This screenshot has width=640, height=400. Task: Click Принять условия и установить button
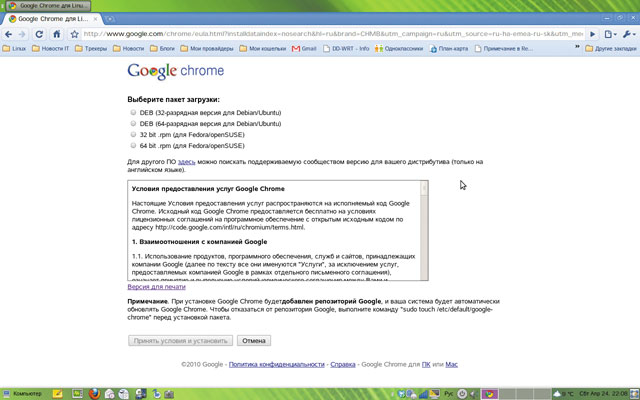[180, 340]
